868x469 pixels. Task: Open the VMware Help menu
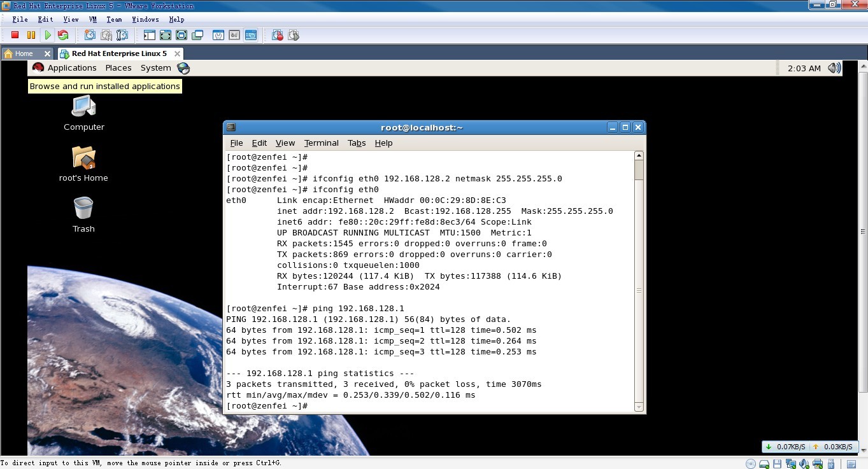pos(176,20)
